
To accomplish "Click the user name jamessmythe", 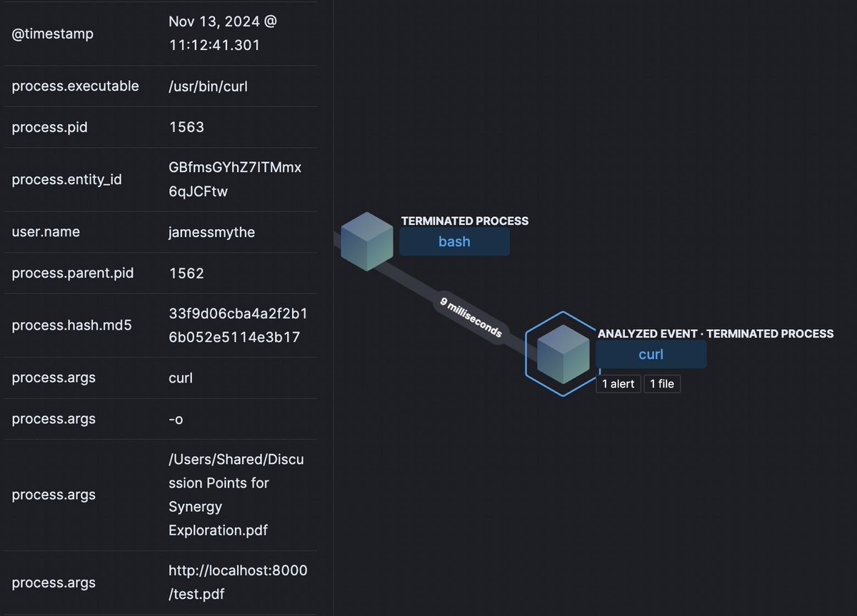I will point(211,232).
